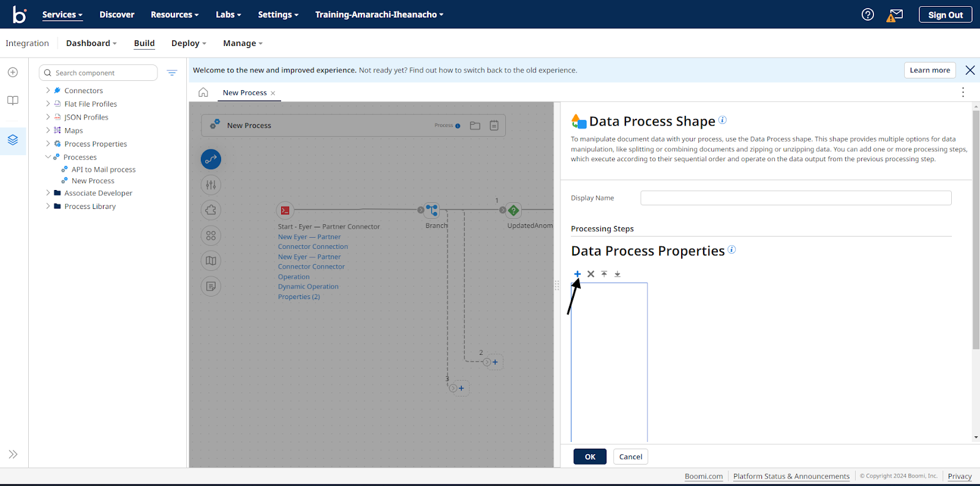Expand the Process Library folder
This screenshot has width=980, height=486.
pos(48,206)
